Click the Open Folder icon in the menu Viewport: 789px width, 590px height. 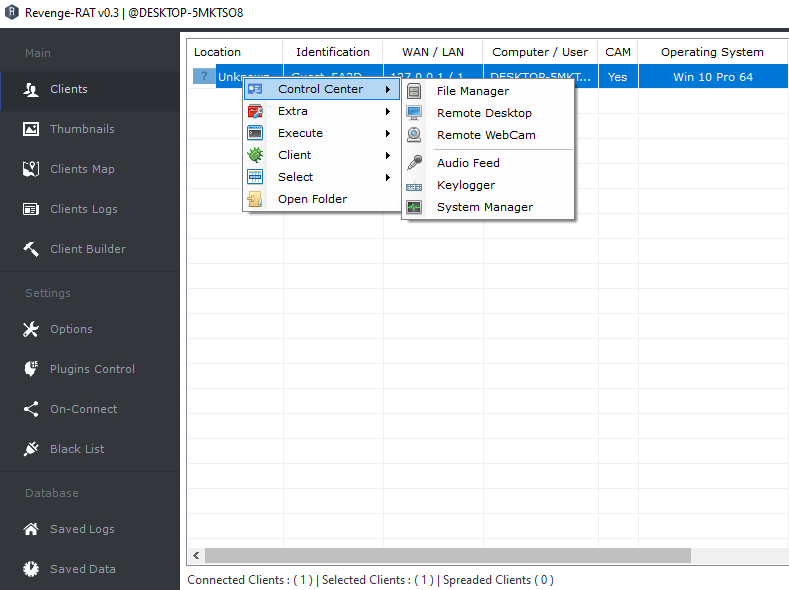[x=255, y=199]
